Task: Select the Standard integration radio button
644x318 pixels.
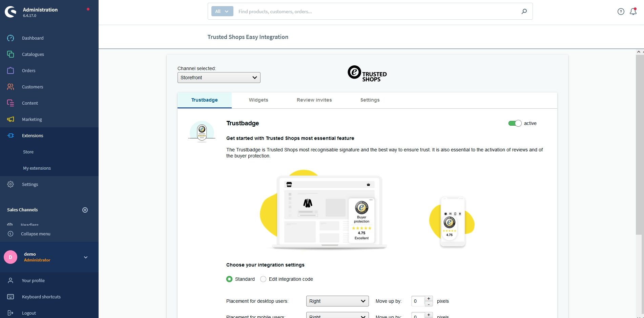Action: click(229, 279)
